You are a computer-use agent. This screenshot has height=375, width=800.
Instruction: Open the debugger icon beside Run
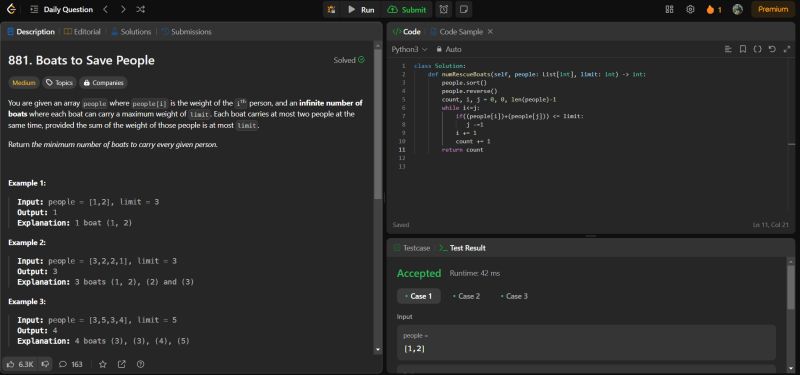(x=332, y=9)
